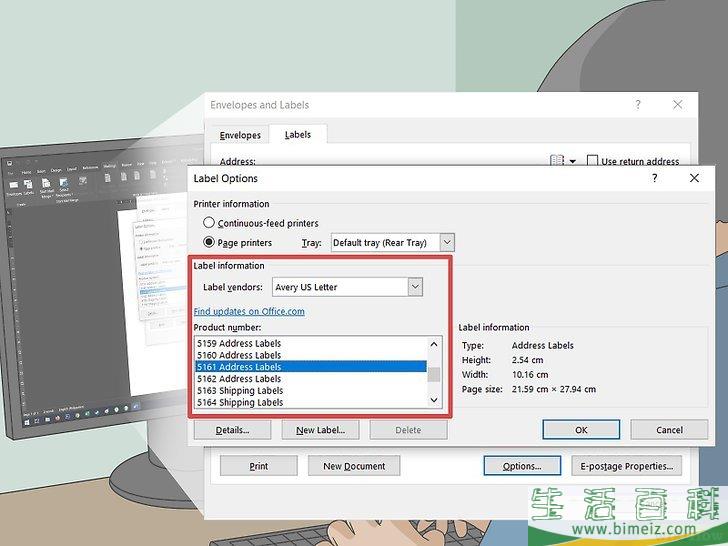Close the Envelopes and Labels dialog
Viewport: 728px width, 546px height.
point(677,104)
